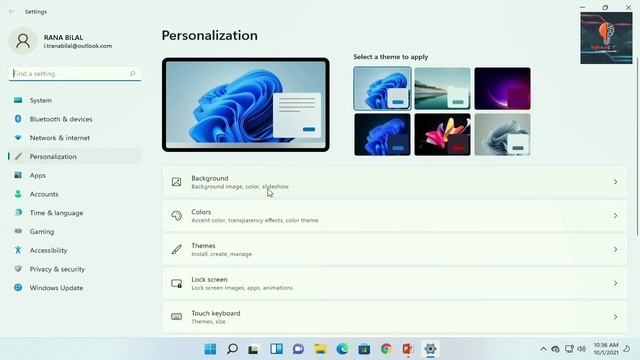Open Themes install, create, manage
The width and height of the screenshot is (640, 360).
tap(394, 249)
